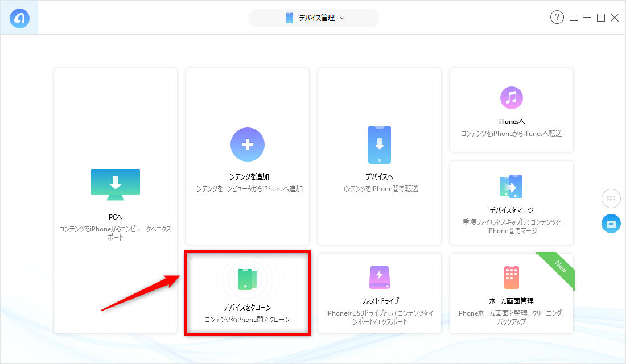This screenshot has height=364, width=626.
Task: Click iPhoneをUSBドライブとして description text
Action: (x=380, y=317)
